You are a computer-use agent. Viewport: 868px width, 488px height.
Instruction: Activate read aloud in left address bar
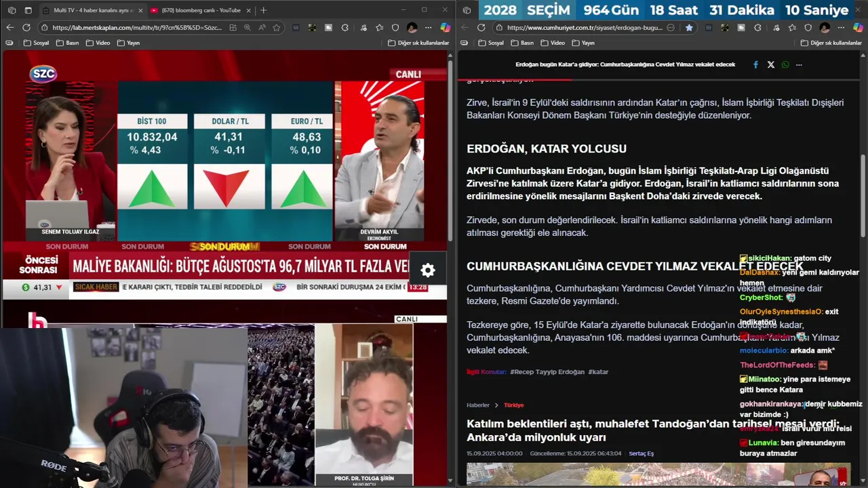(262, 28)
